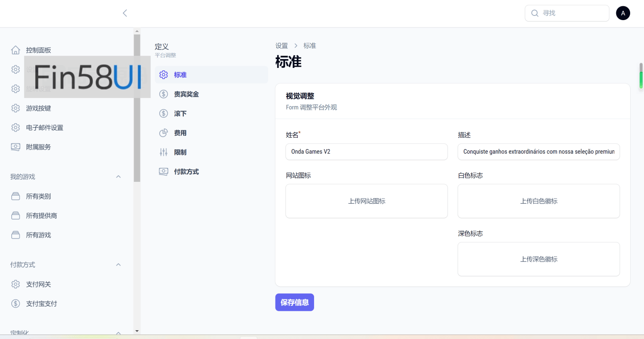Click the sliders icon beside 限制
The height and width of the screenshot is (339, 644).
click(164, 152)
